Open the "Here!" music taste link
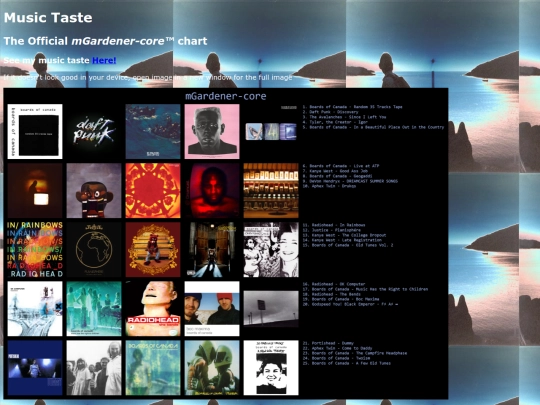Screen dimensions: 540x405 coord(104,60)
